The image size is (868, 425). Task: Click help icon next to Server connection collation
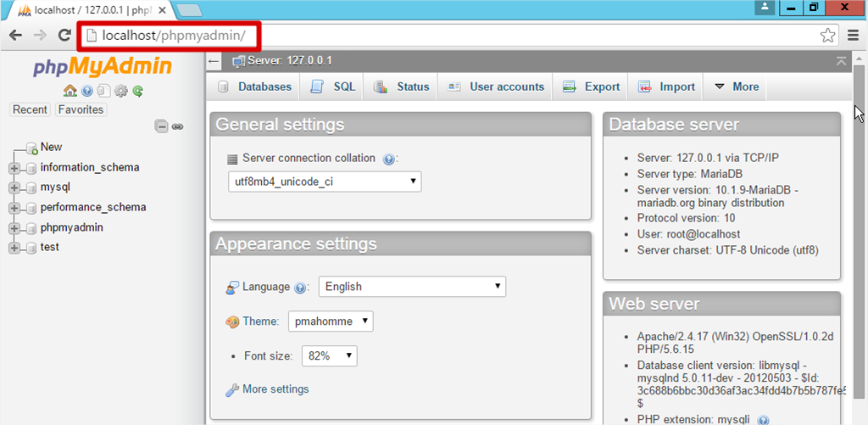(388, 159)
